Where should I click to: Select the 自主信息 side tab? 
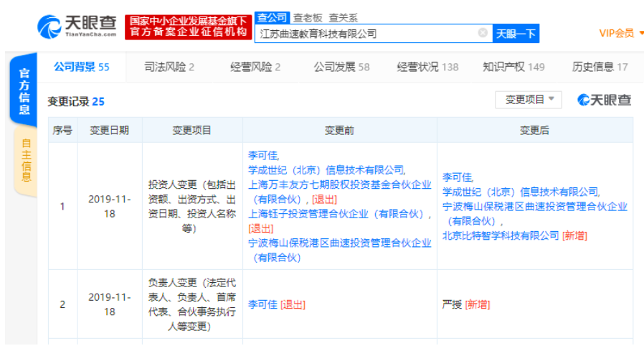pyautogui.click(x=26, y=160)
